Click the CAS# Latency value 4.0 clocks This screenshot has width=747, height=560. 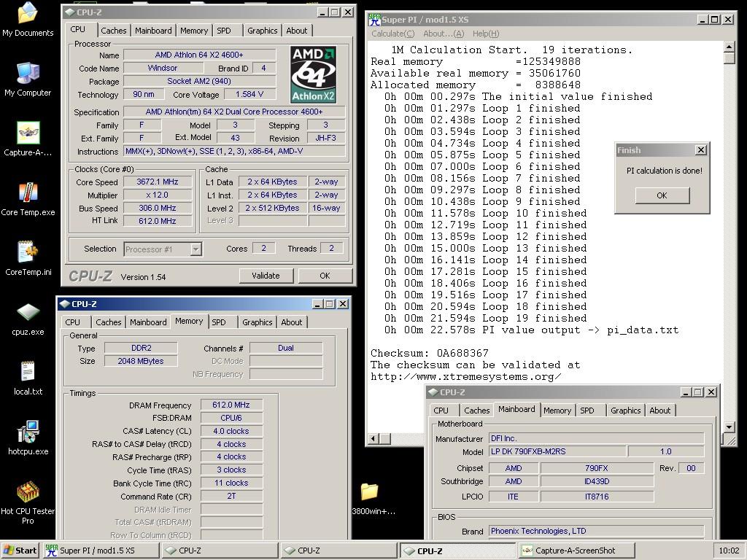click(x=231, y=431)
